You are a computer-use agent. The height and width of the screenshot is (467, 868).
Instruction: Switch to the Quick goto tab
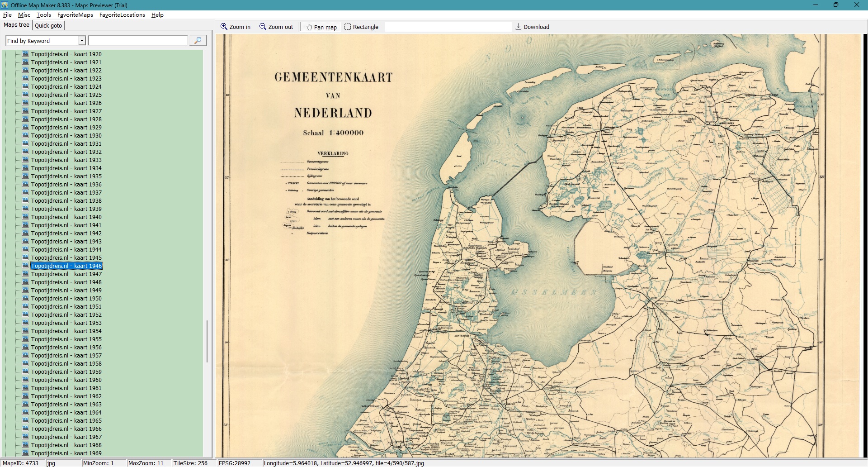coord(48,25)
